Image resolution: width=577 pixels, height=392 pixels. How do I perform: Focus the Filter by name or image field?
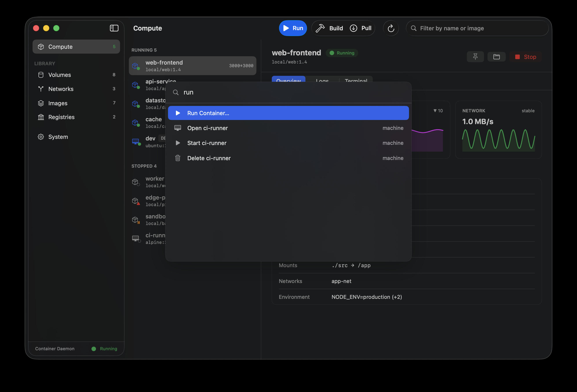click(x=477, y=28)
